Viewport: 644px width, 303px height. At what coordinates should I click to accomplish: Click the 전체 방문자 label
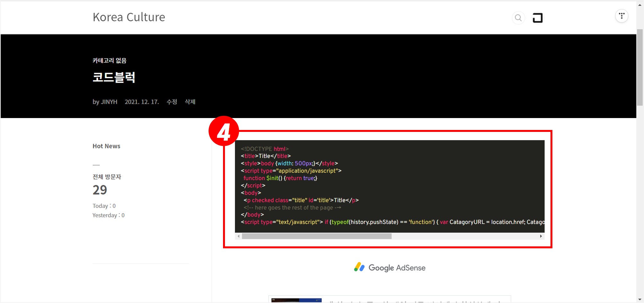[x=107, y=177]
